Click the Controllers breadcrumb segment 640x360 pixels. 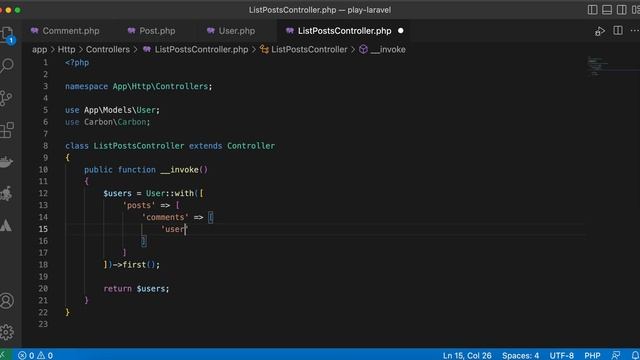[x=107, y=50]
